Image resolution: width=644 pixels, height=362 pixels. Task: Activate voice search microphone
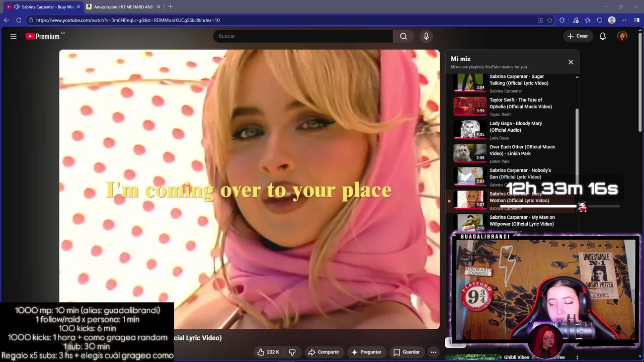426,36
